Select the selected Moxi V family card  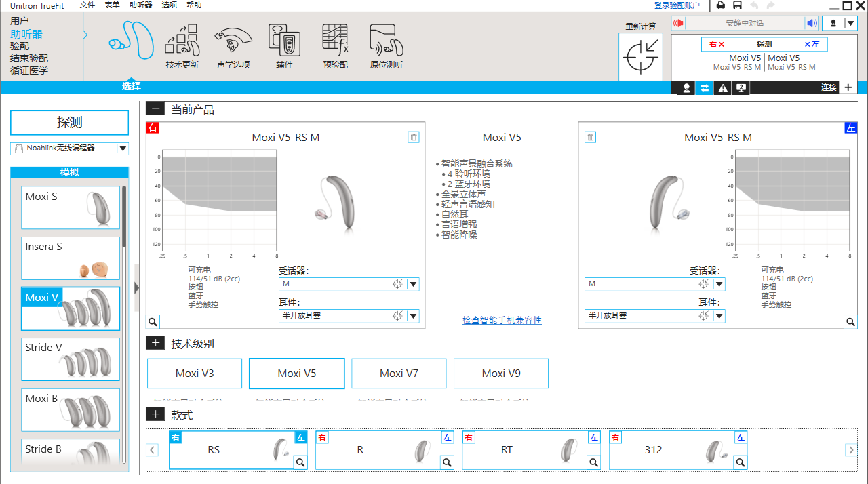[71, 309]
